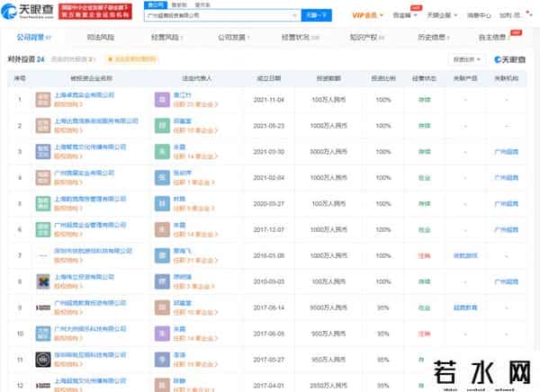
Task: Open the brown representative avatar in row 9
Action: click(x=162, y=307)
